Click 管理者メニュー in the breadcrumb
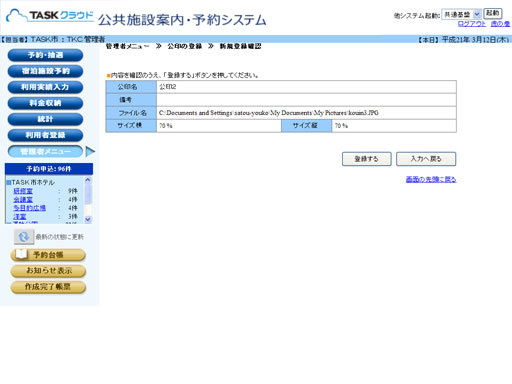This screenshot has height=384, width=512. (x=127, y=46)
